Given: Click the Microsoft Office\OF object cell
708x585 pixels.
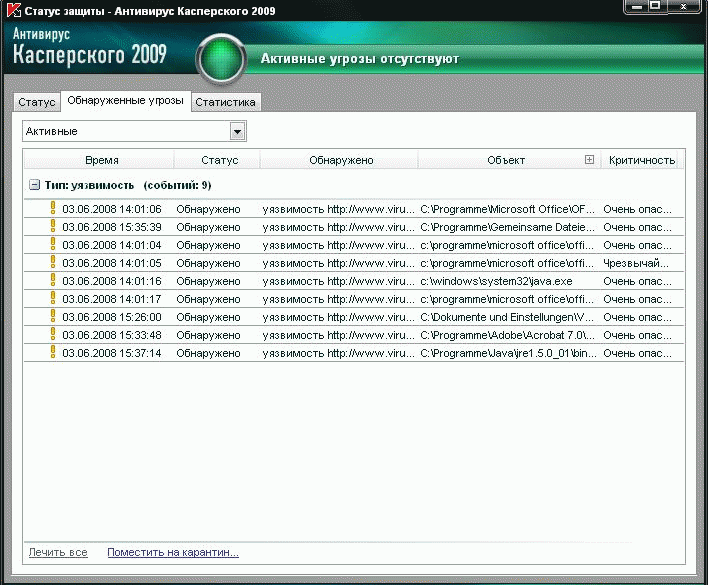Looking at the screenshot, I should tap(508, 209).
